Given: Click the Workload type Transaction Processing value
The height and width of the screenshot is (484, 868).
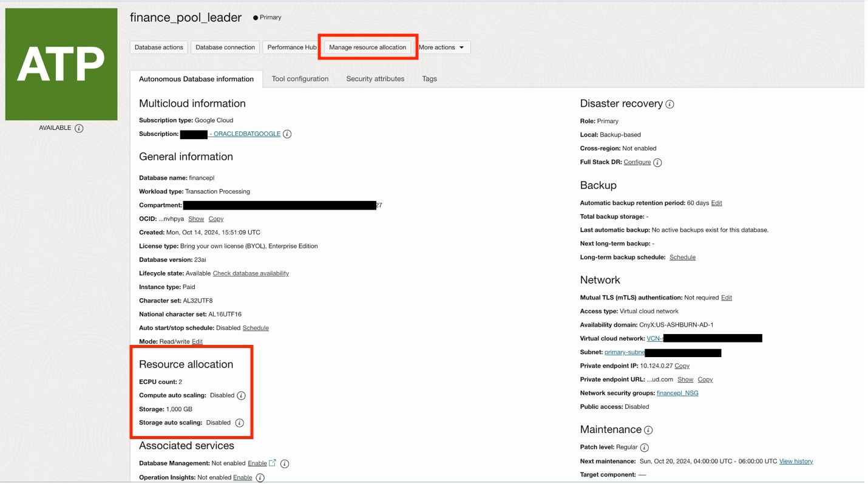Looking at the screenshot, I should click(x=217, y=192).
